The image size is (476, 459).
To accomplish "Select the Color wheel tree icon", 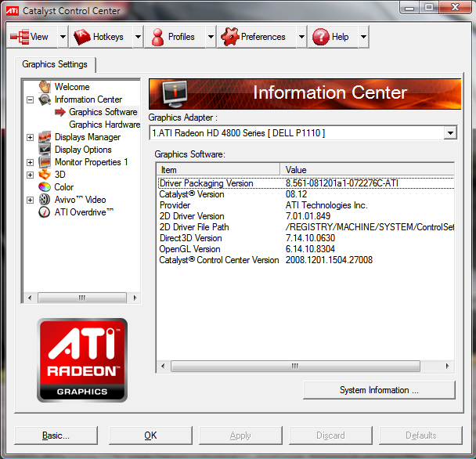I will [45, 187].
